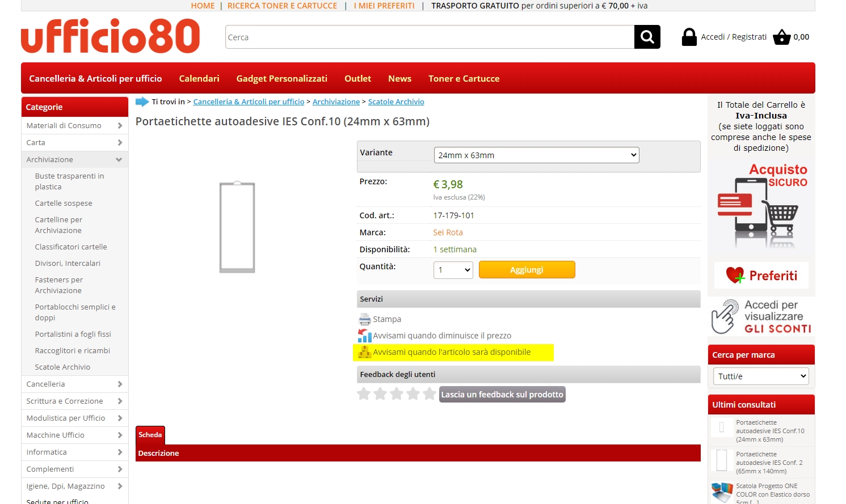The height and width of the screenshot is (504, 846).
Task: Click the price drop alert icon
Action: pos(364,336)
